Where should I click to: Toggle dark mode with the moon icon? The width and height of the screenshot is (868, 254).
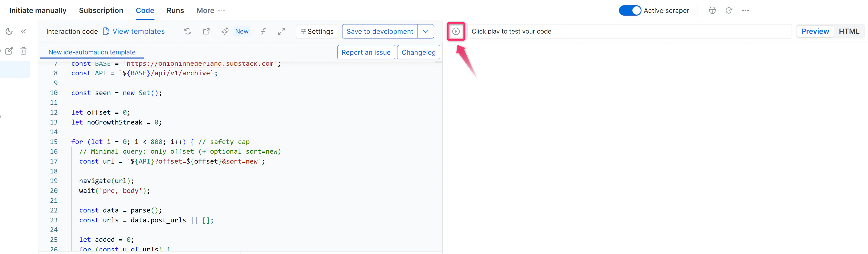9,31
